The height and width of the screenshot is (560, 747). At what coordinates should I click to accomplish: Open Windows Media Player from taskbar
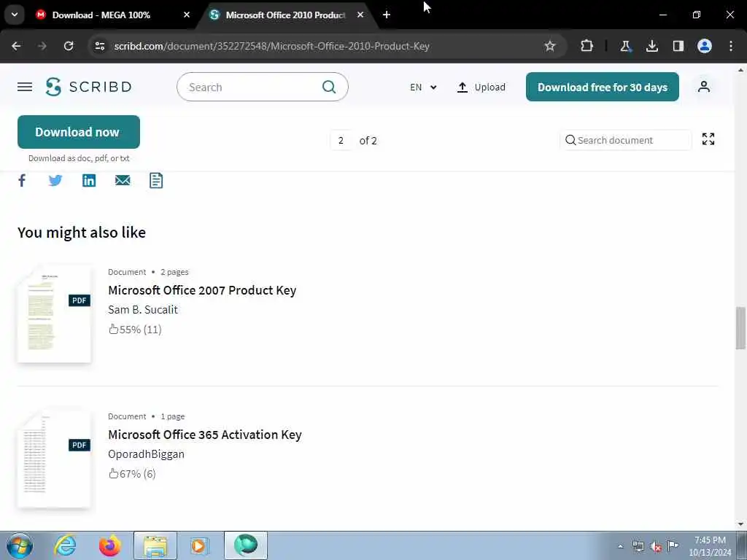tap(199, 545)
